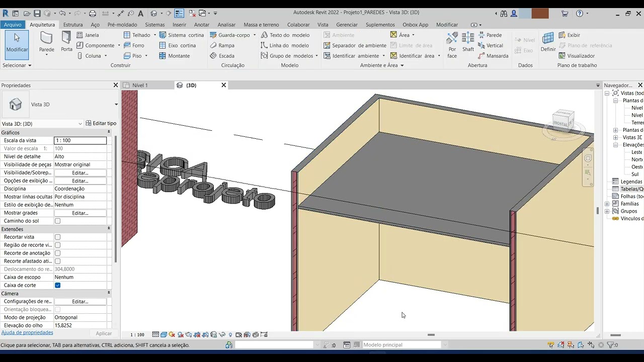Expand the Componente dropdown arrow
644x362 pixels.
click(x=119, y=45)
